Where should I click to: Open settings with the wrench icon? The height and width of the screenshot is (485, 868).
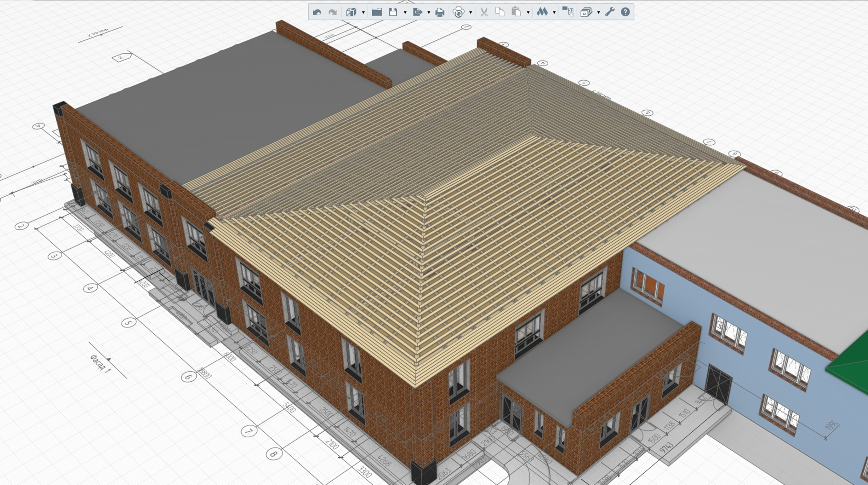click(x=610, y=13)
